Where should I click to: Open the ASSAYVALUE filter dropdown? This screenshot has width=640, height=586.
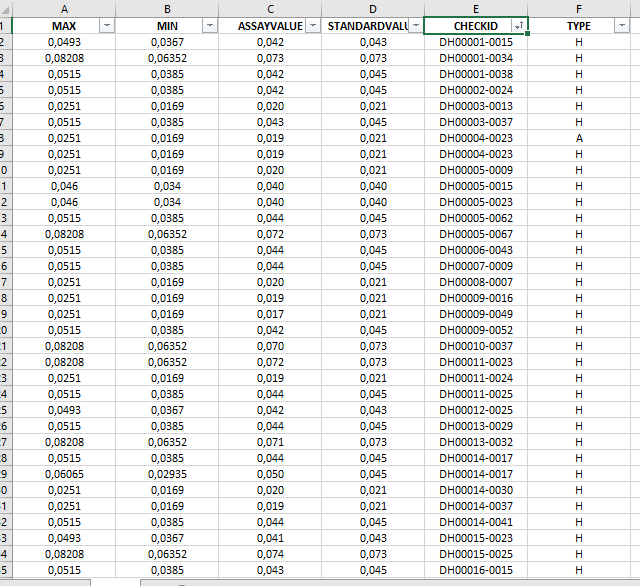pos(313,26)
